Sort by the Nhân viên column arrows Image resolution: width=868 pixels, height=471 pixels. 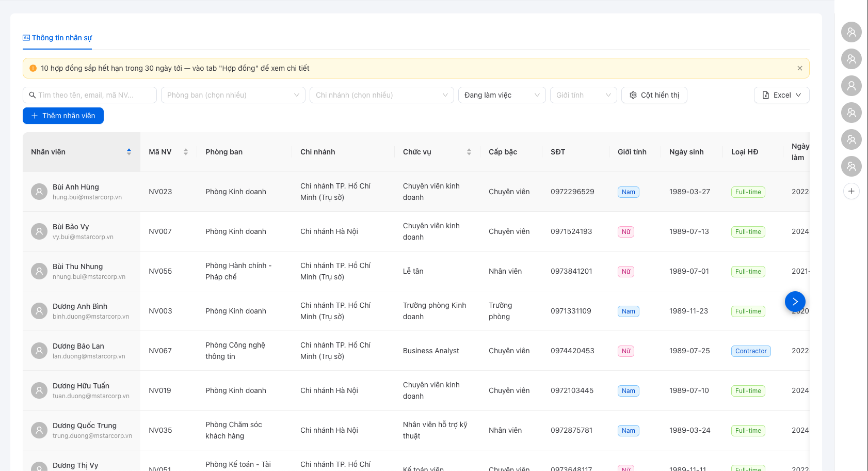tap(129, 152)
